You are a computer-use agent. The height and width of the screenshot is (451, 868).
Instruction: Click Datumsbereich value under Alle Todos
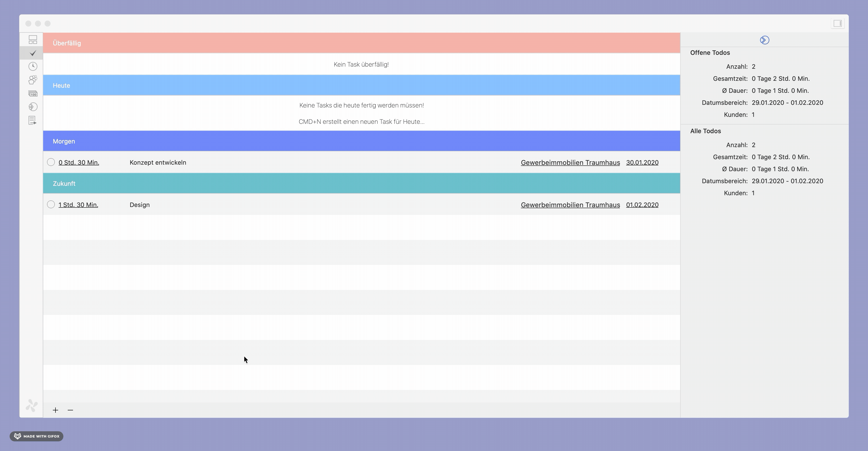click(x=788, y=181)
